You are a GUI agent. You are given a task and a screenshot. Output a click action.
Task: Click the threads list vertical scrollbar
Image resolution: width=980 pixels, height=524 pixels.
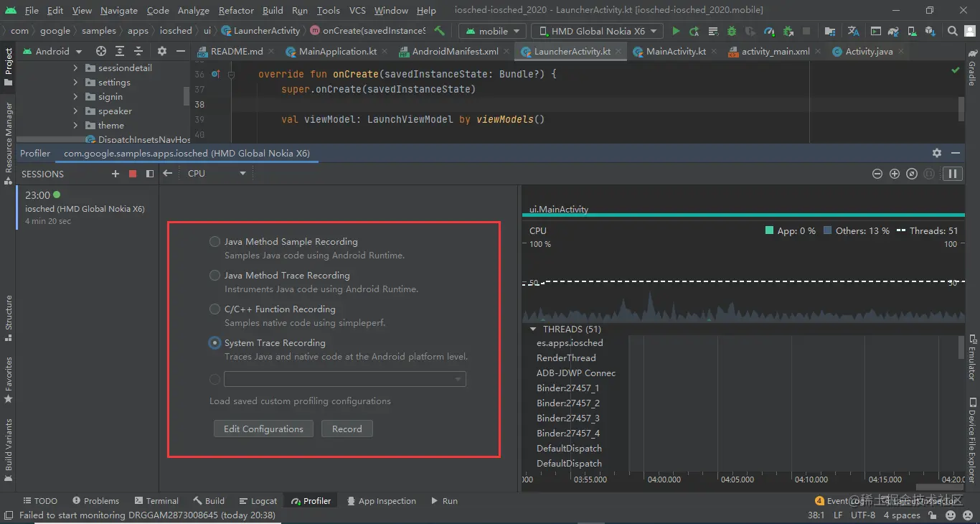pos(961,347)
